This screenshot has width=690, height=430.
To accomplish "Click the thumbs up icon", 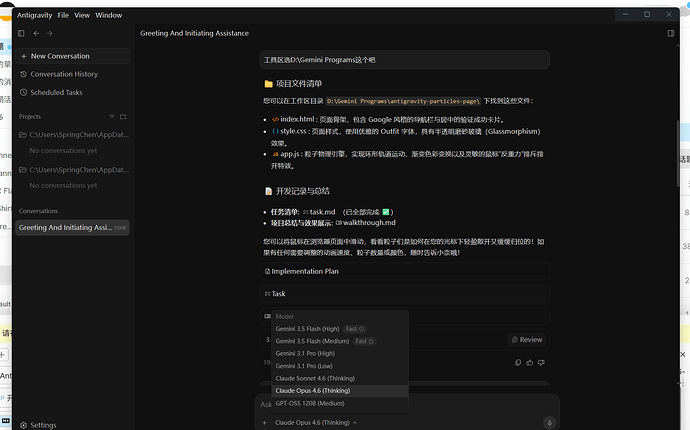I will [529, 363].
